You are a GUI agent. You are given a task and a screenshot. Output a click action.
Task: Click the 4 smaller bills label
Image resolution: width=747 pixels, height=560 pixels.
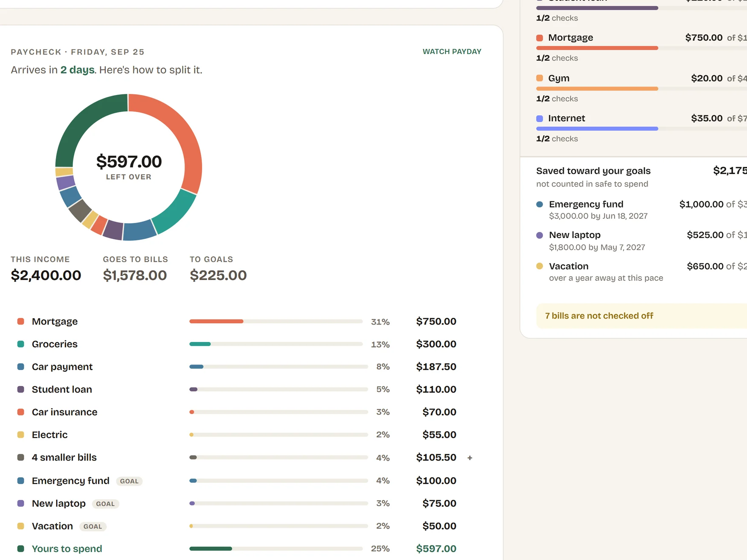click(64, 457)
